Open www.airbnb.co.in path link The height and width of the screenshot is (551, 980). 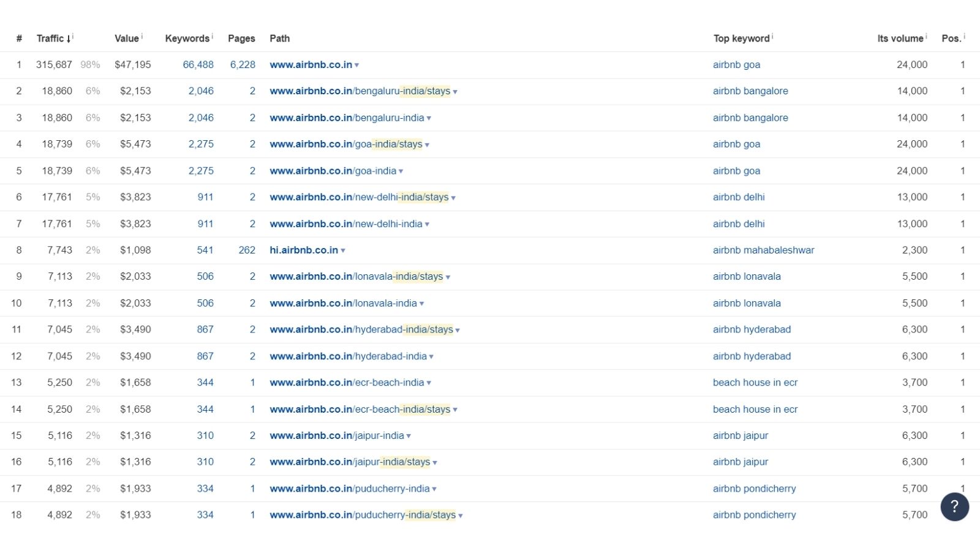[311, 64]
